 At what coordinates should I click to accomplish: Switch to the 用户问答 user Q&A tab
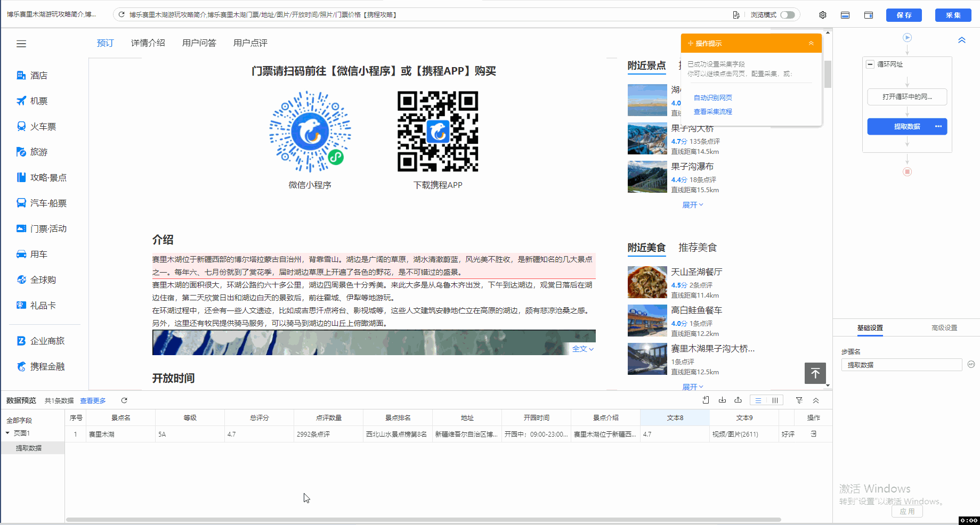coord(199,43)
